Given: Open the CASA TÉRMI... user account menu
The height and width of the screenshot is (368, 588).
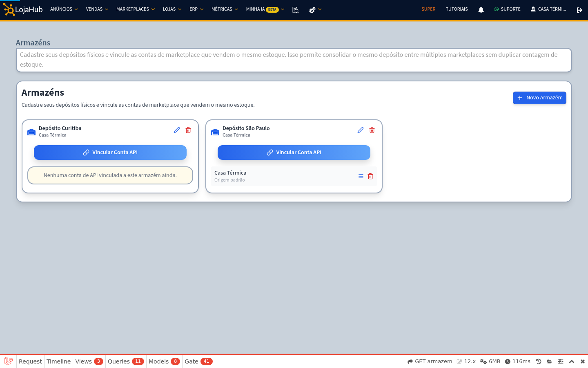Looking at the screenshot, I should tap(548, 9).
